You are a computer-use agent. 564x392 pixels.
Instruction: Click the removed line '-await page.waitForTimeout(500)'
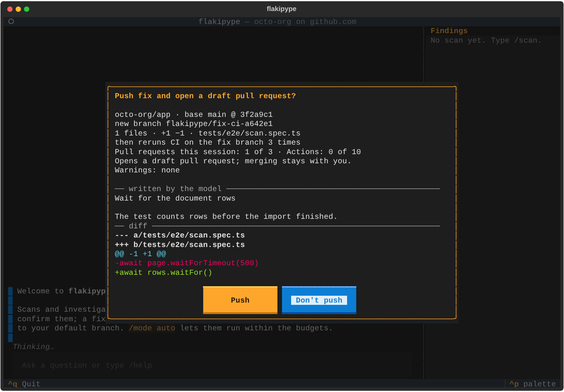point(187,263)
